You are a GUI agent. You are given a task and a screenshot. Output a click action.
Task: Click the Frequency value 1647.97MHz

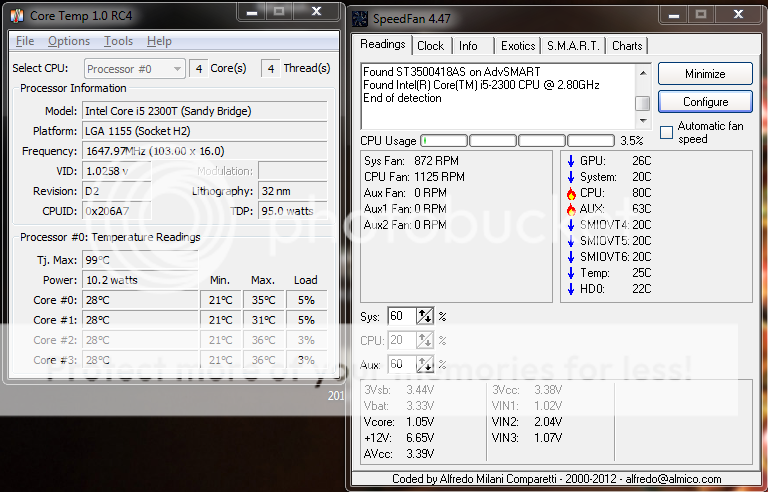click(205, 151)
